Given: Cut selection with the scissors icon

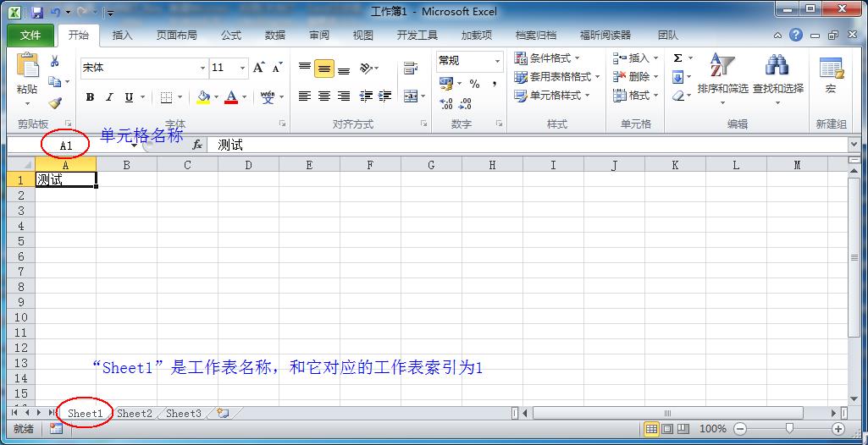Looking at the screenshot, I should tap(54, 62).
